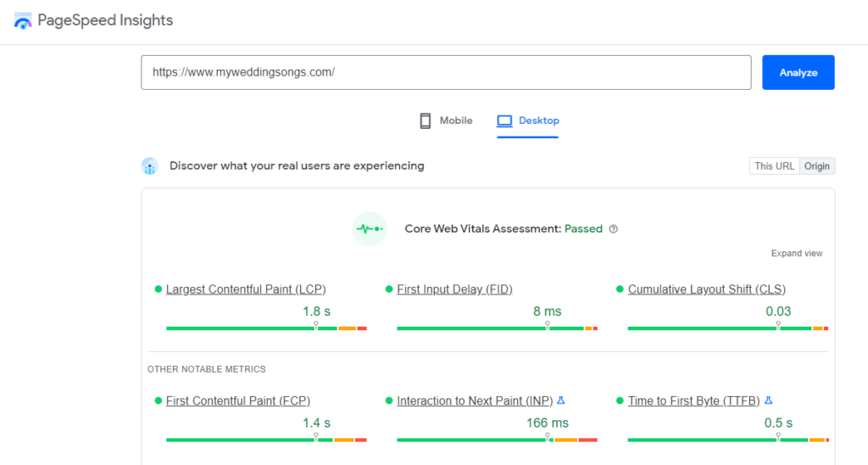The height and width of the screenshot is (465, 868).
Task: Click the FCP value 1.4 s
Action: tap(317, 423)
